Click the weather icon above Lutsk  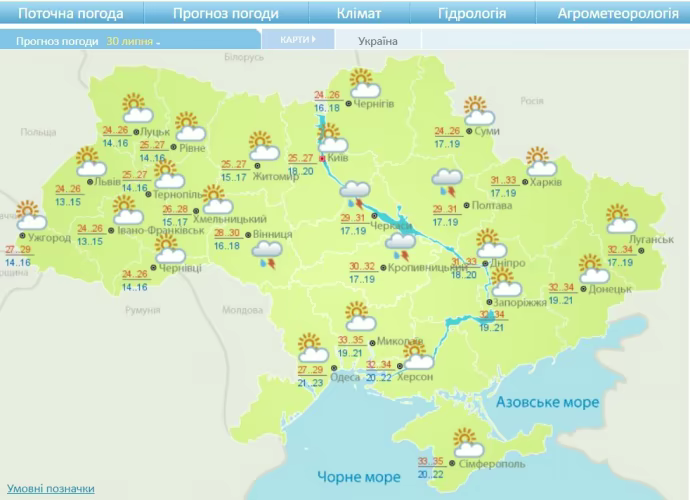tap(134, 106)
